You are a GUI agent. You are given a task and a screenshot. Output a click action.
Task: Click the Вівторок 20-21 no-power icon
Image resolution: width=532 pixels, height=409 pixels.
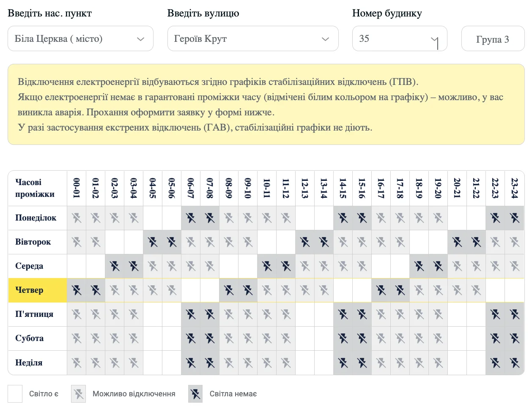pos(457,242)
